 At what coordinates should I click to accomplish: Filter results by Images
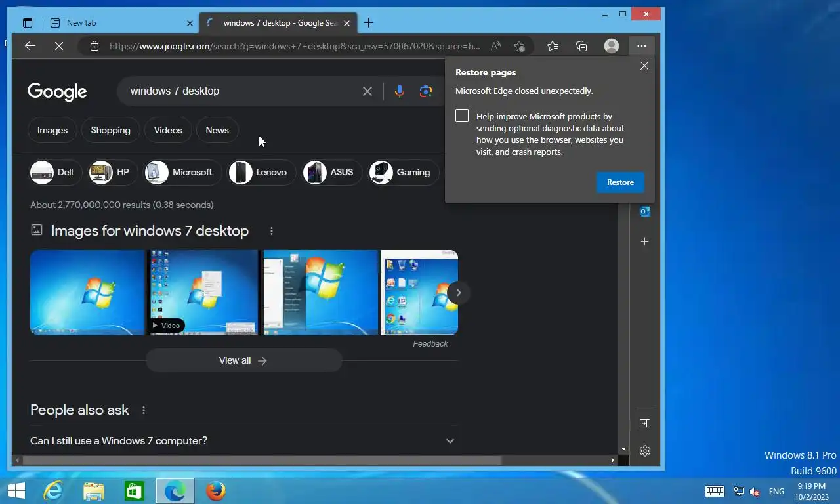click(x=52, y=130)
